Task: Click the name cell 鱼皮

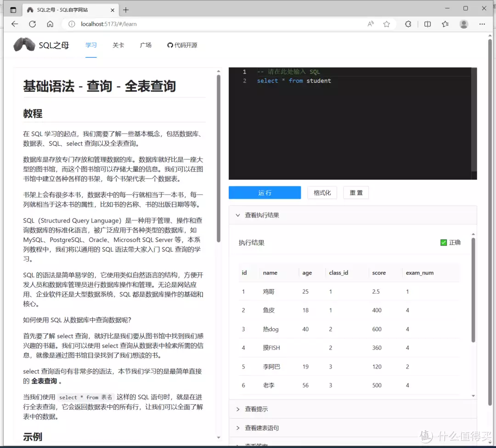Action: [x=269, y=310]
